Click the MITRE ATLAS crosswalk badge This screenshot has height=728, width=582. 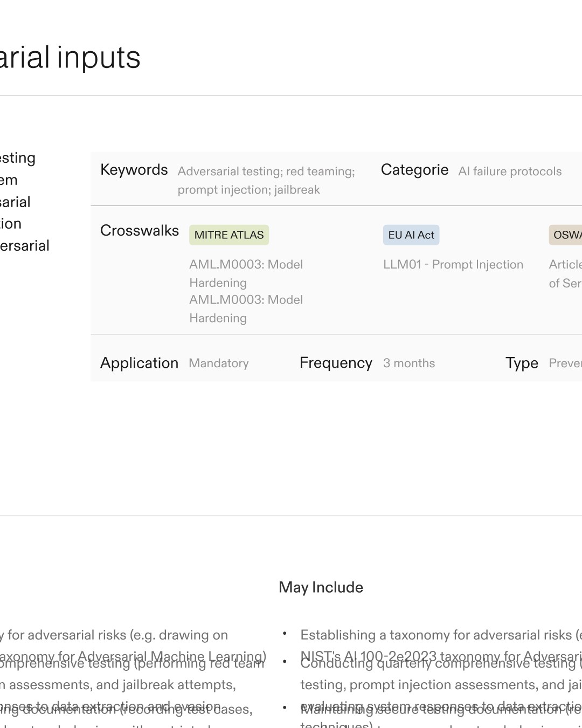click(229, 235)
